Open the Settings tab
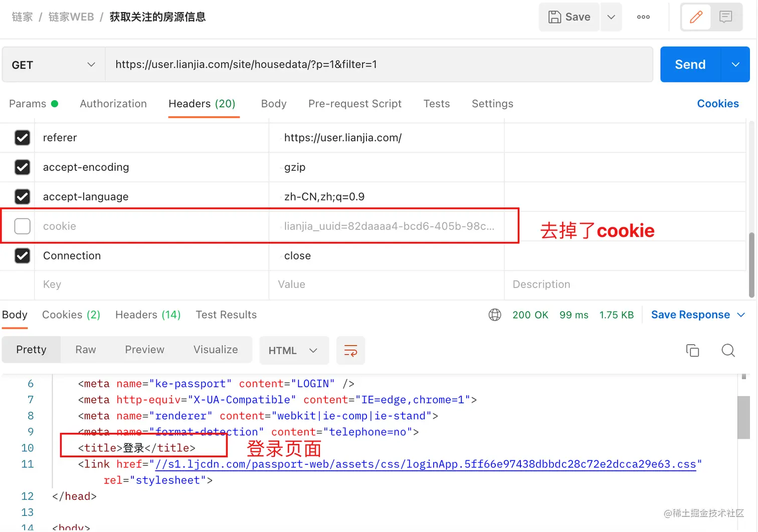This screenshot has width=758, height=532. point(492,104)
